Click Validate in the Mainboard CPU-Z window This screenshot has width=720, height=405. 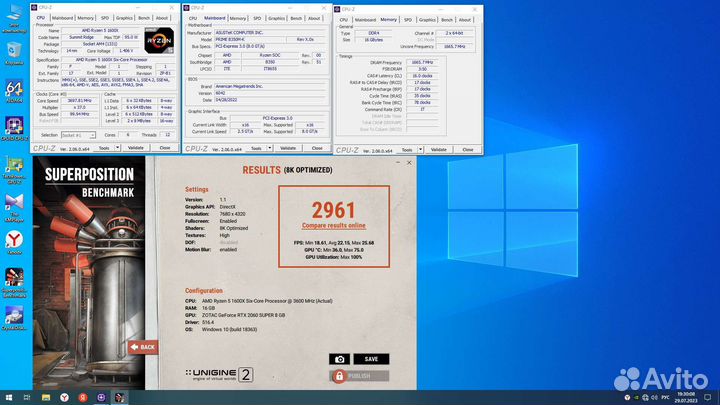pyautogui.click(x=288, y=148)
